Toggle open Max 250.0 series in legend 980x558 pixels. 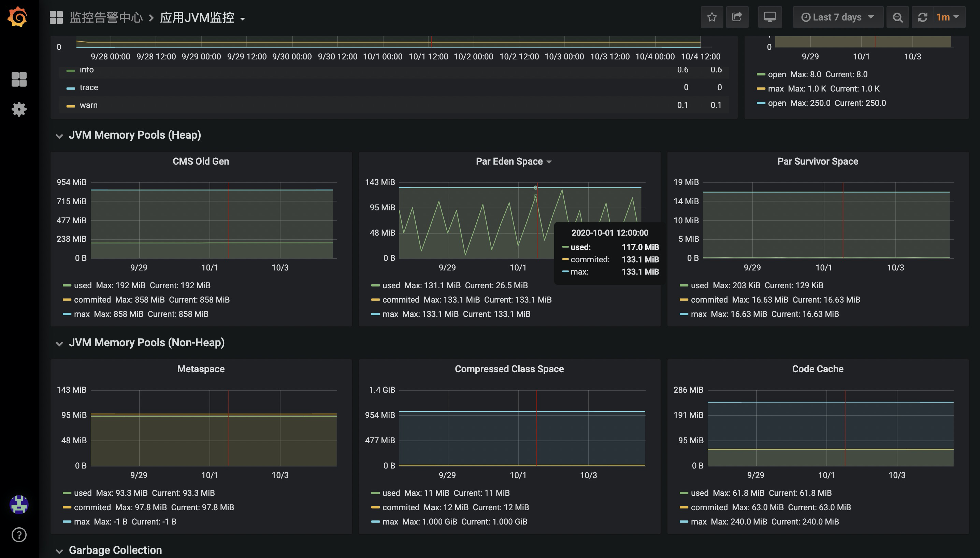click(x=777, y=103)
